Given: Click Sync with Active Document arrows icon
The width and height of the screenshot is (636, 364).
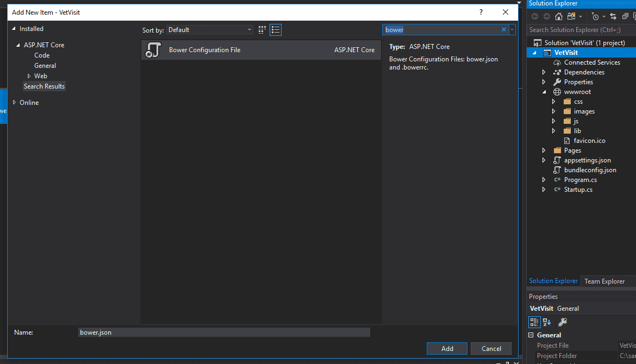Looking at the screenshot, I should point(613,17).
